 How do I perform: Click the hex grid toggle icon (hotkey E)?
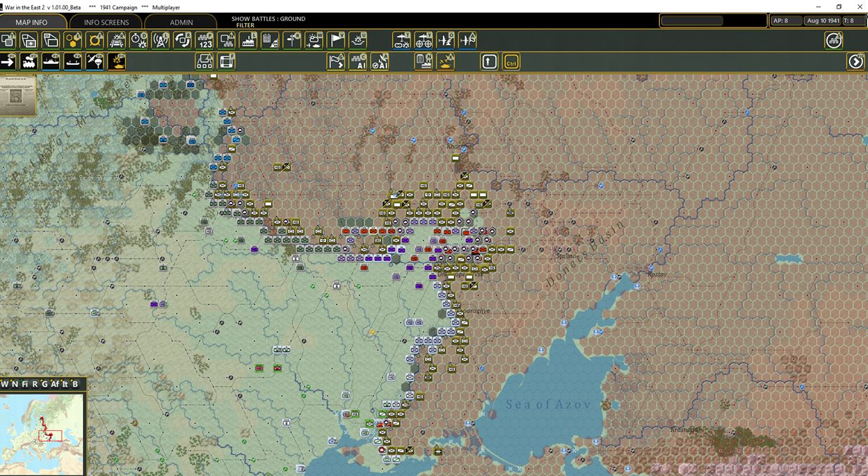[x=73, y=40]
